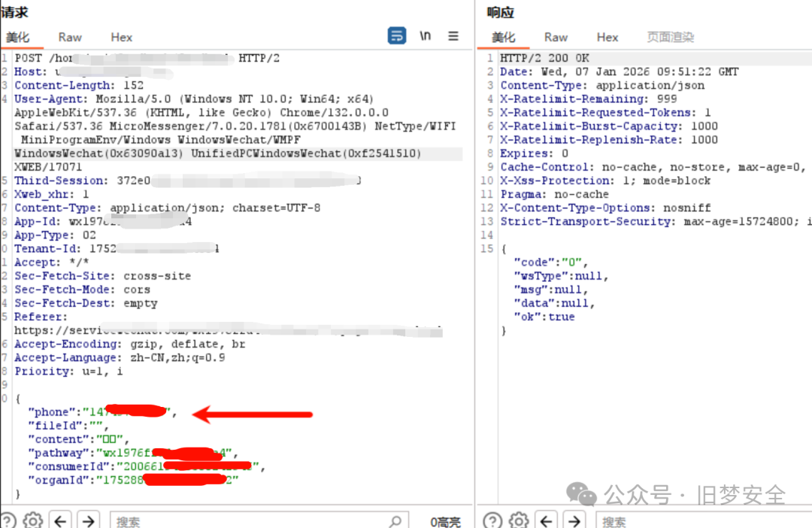Click the "fileId" JSON field
The width and height of the screenshot is (812, 528).
click(x=68, y=426)
